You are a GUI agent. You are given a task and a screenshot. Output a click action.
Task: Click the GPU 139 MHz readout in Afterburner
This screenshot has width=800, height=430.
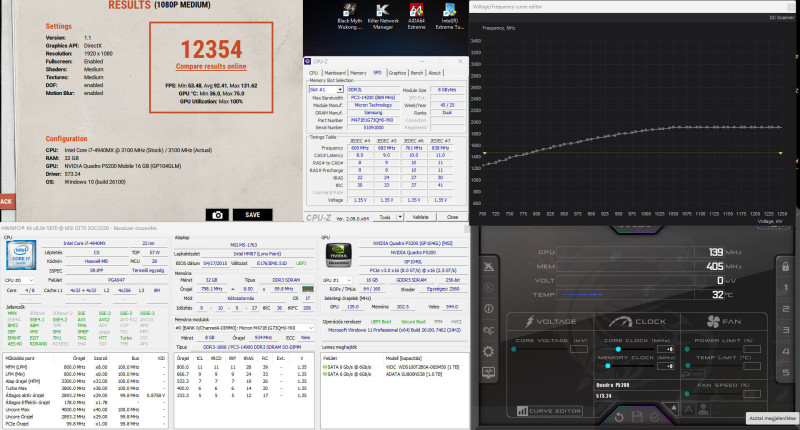click(716, 252)
